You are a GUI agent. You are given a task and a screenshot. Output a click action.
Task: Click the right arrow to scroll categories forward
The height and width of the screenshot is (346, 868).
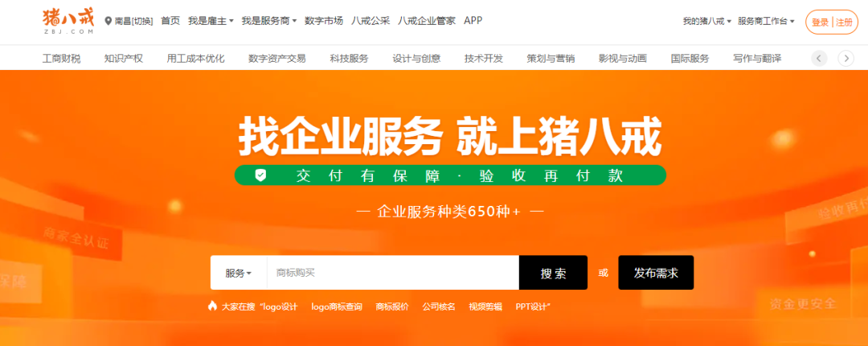(x=845, y=58)
